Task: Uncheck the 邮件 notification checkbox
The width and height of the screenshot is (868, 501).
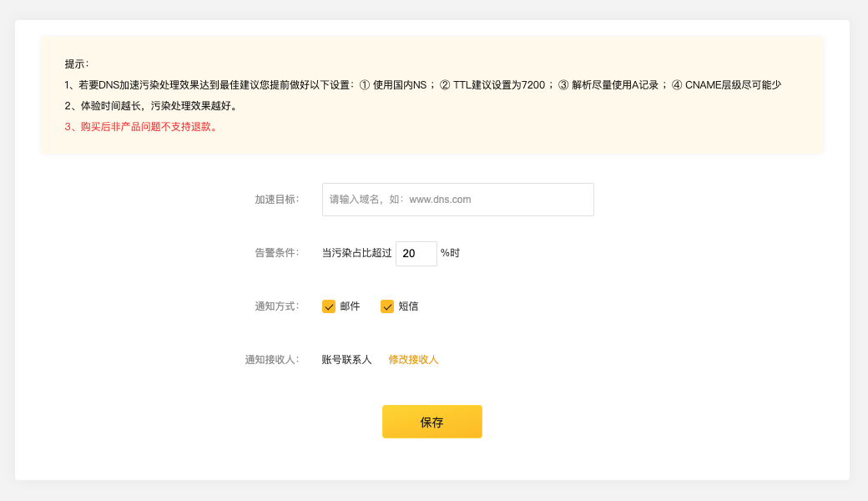Action: pos(329,306)
